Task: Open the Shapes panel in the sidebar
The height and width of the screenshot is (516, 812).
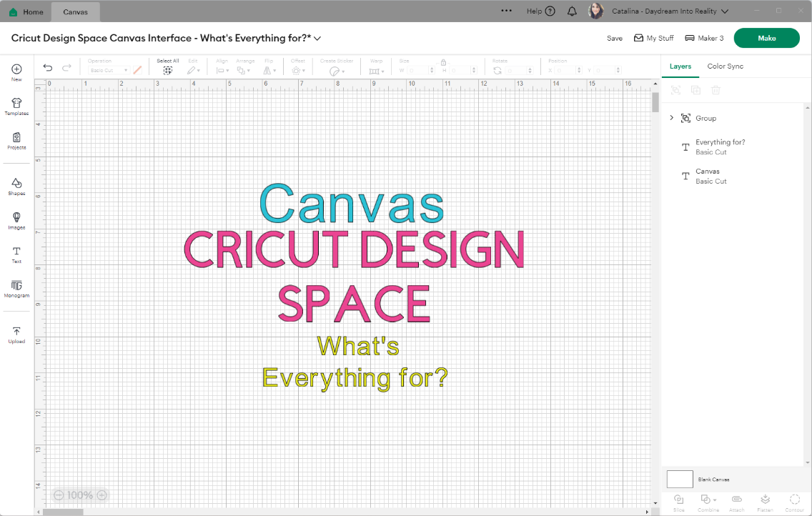Action: click(x=16, y=186)
